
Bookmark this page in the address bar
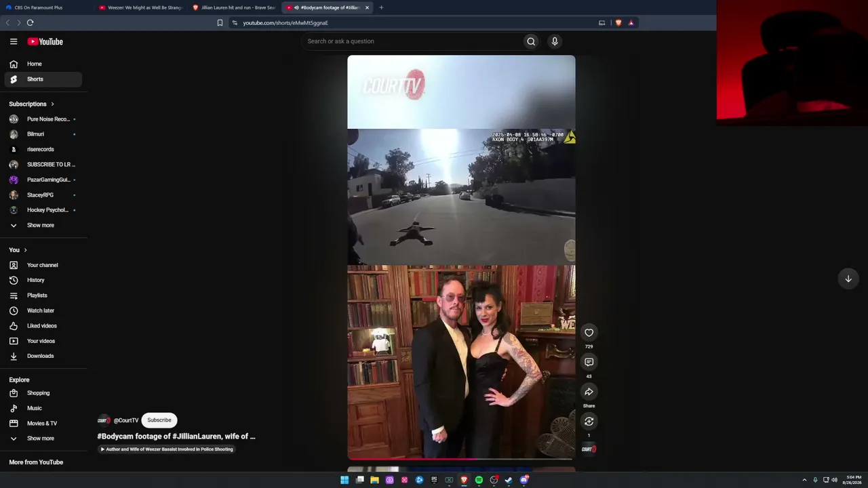(220, 22)
